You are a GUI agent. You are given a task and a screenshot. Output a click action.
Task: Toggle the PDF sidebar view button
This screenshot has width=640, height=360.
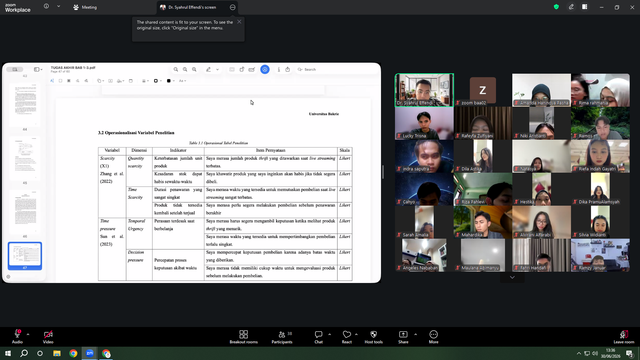pyautogui.click(x=36, y=69)
